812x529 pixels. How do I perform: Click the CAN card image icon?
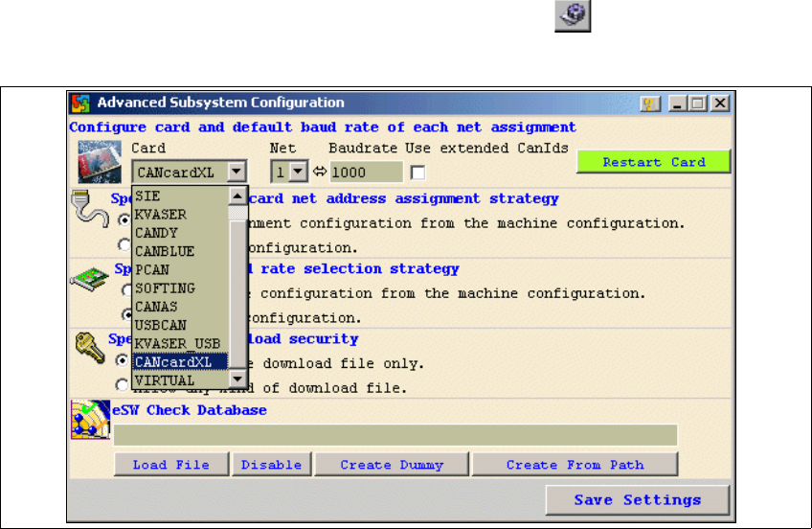[99, 163]
